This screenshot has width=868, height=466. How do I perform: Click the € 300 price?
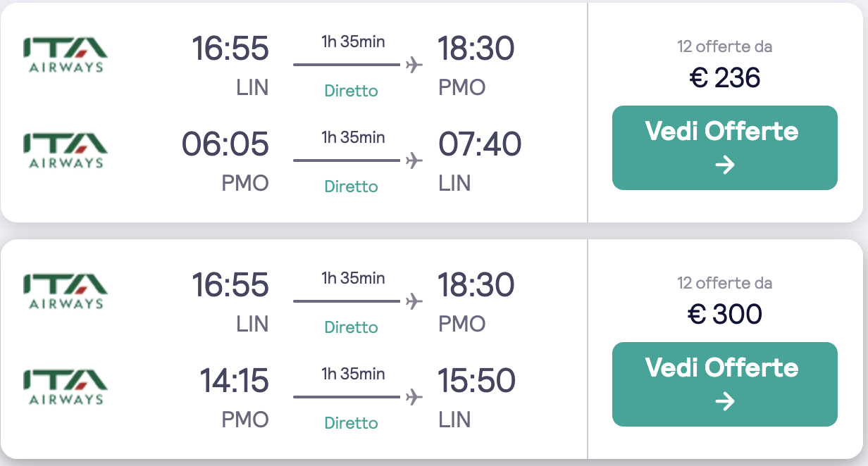[725, 314]
